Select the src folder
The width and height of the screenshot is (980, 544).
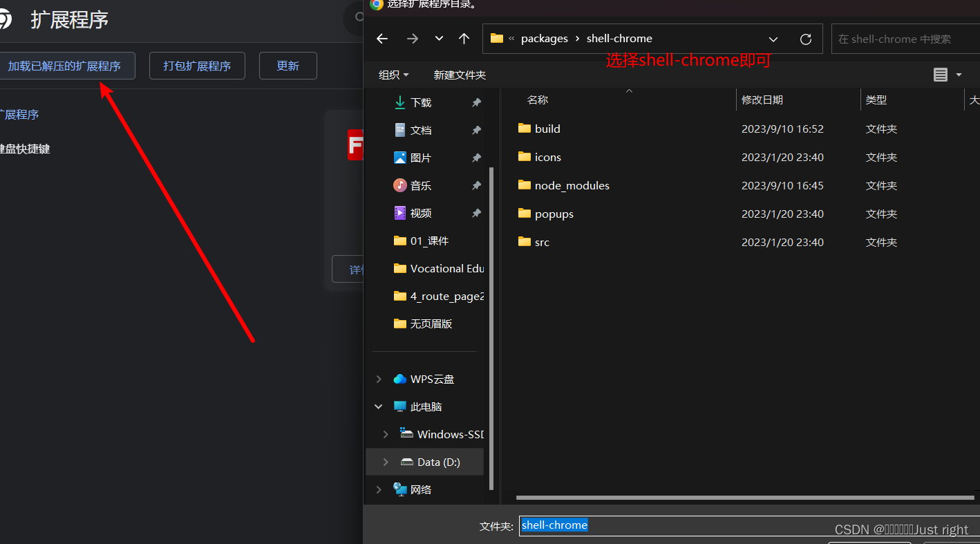(534, 242)
